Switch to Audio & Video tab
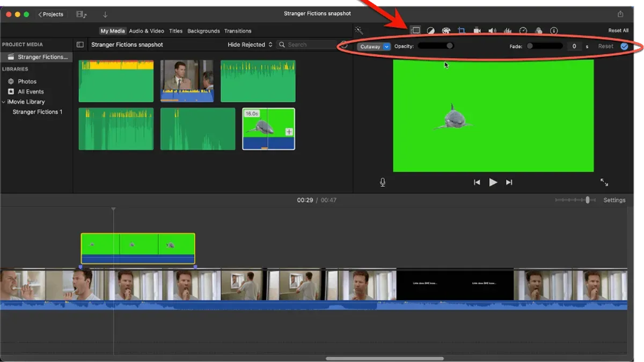 coord(147,31)
